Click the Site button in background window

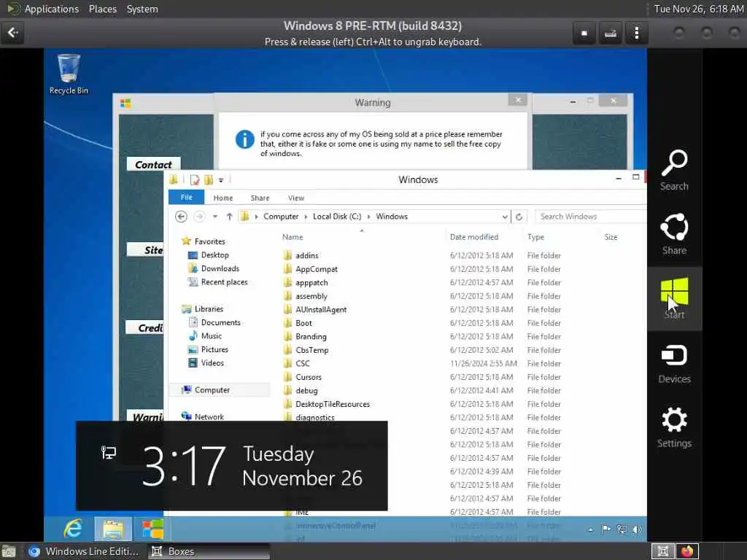point(146,249)
